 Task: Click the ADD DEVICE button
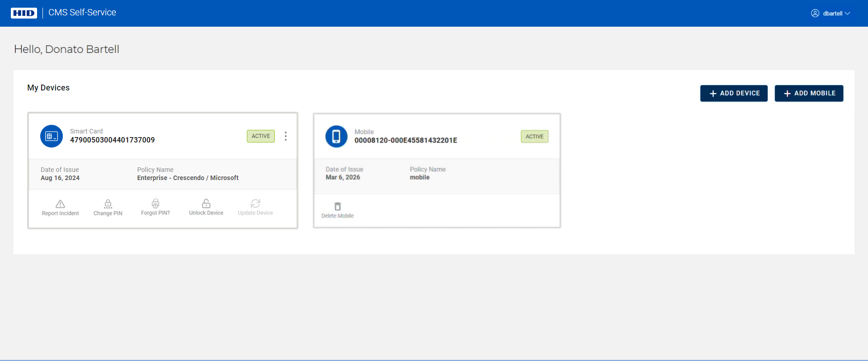734,93
